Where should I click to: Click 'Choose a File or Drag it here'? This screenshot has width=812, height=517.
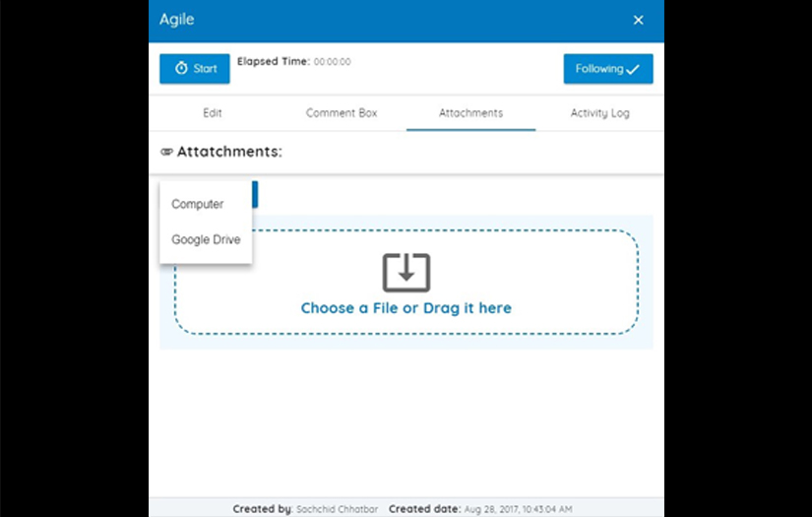click(x=406, y=308)
